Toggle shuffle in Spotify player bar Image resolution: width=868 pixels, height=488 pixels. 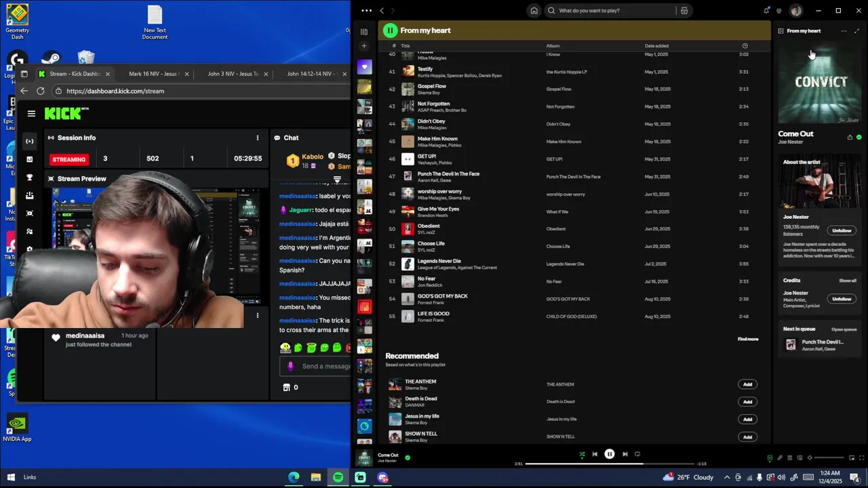581,454
